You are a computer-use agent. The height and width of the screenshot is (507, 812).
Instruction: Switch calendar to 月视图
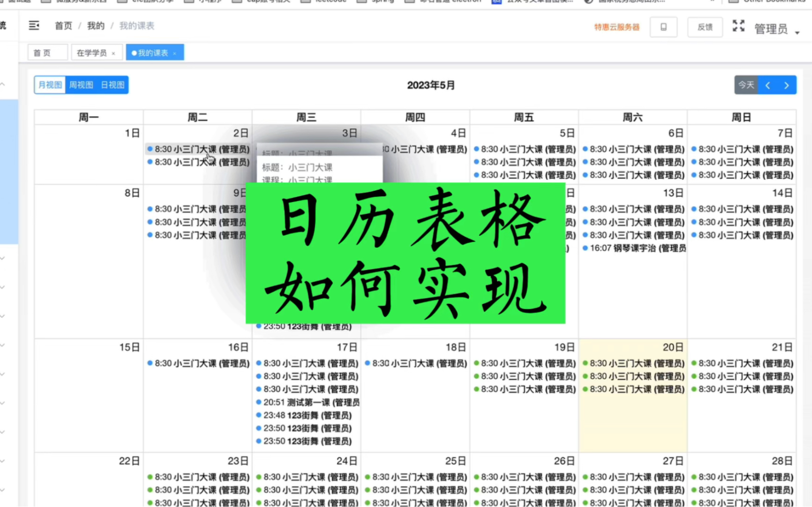pos(50,85)
